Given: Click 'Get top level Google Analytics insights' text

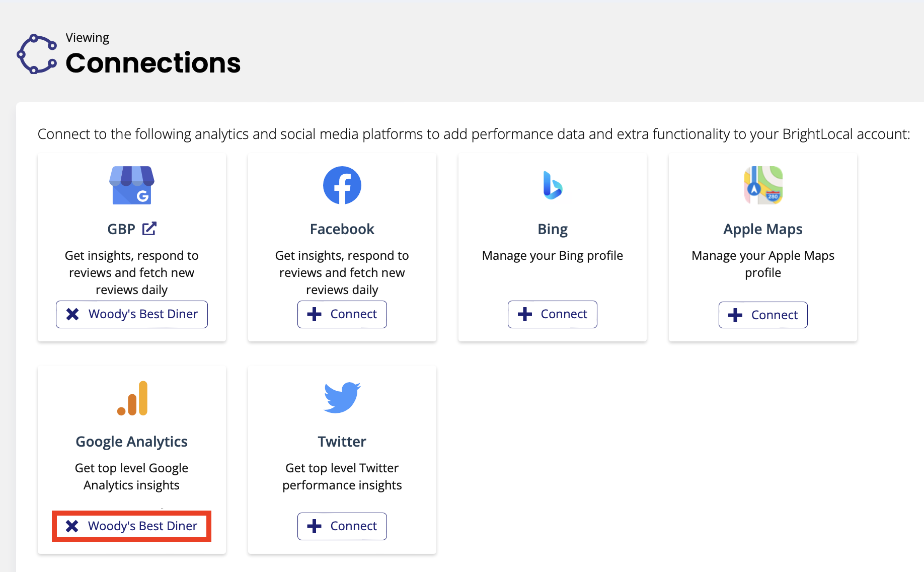Looking at the screenshot, I should point(132,476).
